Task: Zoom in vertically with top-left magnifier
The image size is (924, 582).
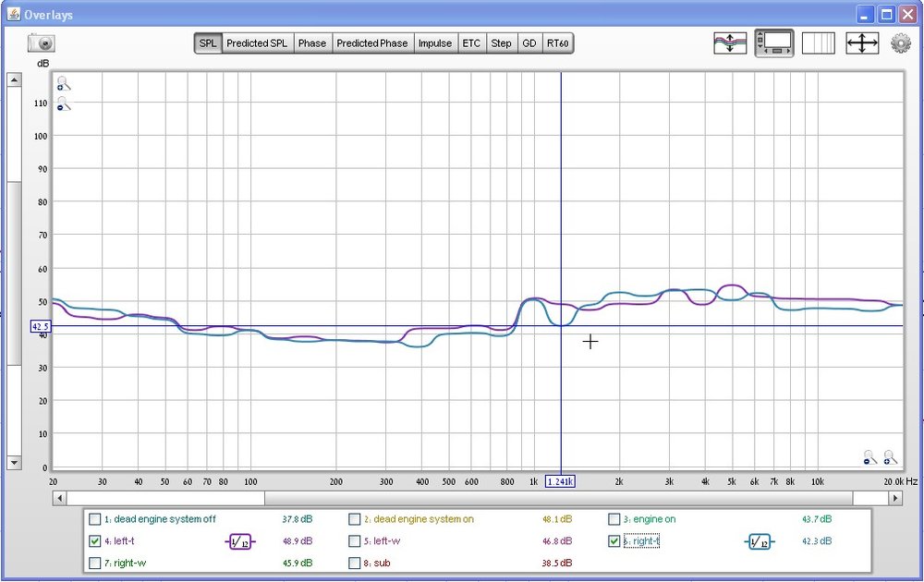Action: (x=63, y=84)
